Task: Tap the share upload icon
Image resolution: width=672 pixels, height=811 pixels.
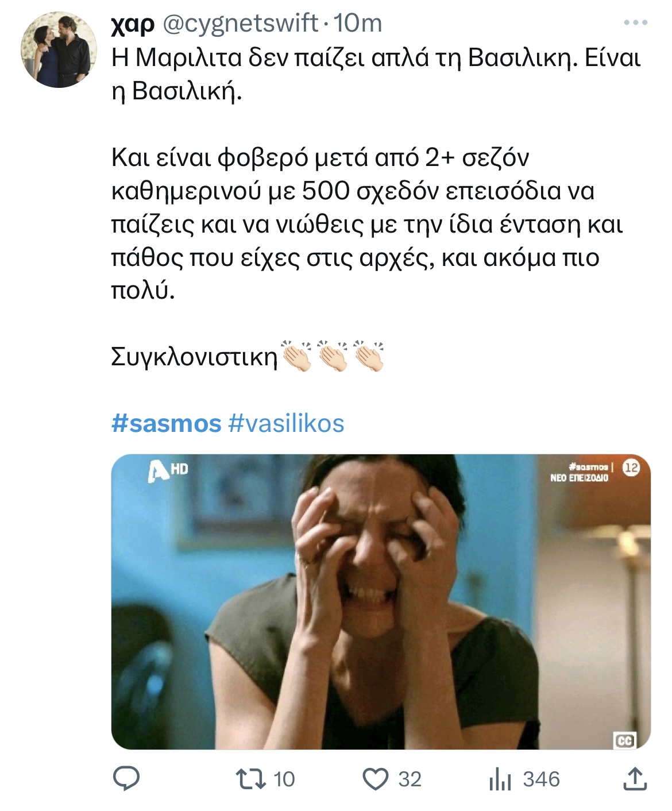Action: tap(636, 779)
